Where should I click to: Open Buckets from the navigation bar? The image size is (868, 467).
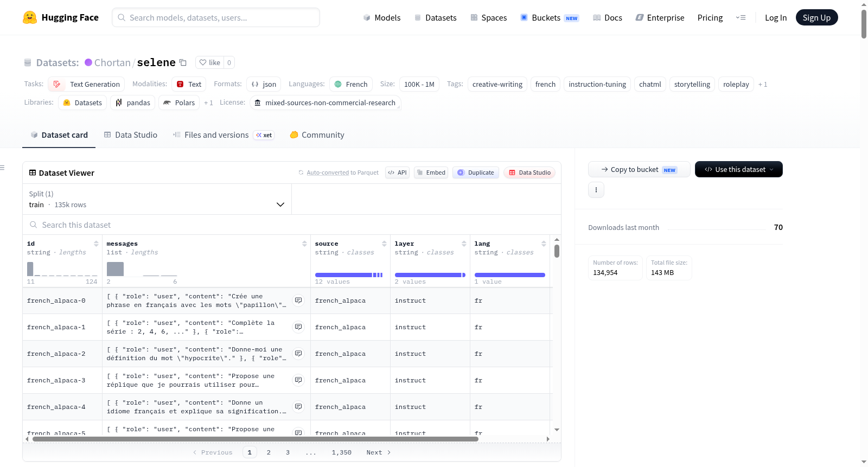(x=550, y=17)
